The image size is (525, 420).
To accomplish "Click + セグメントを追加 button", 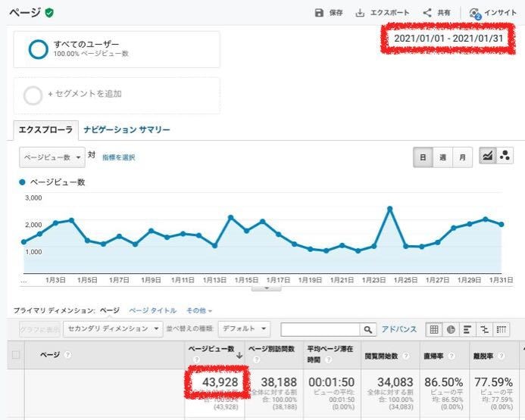I will coord(85,94).
